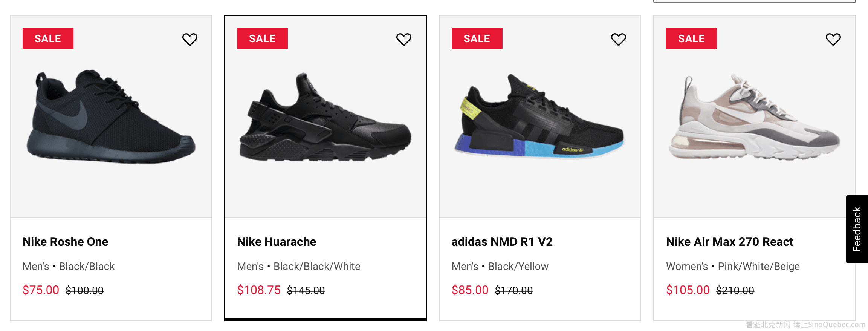Go to adidas NMD R1 V2 product page

[x=502, y=242]
